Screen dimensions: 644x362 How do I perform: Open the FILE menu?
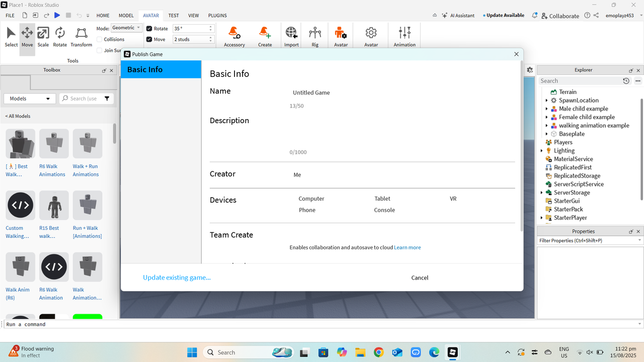coord(10,16)
